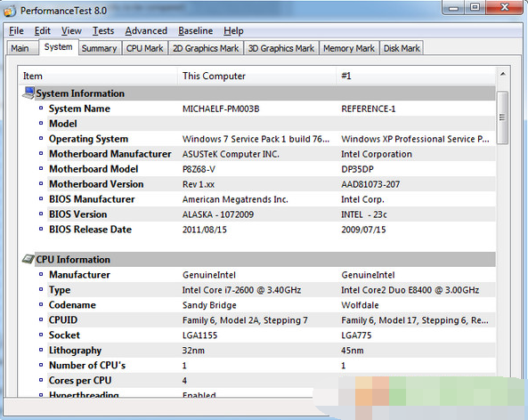Click the ASUSTeK Computer INC. value
The width and height of the screenshot is (528, 420).
pos(231,154)
